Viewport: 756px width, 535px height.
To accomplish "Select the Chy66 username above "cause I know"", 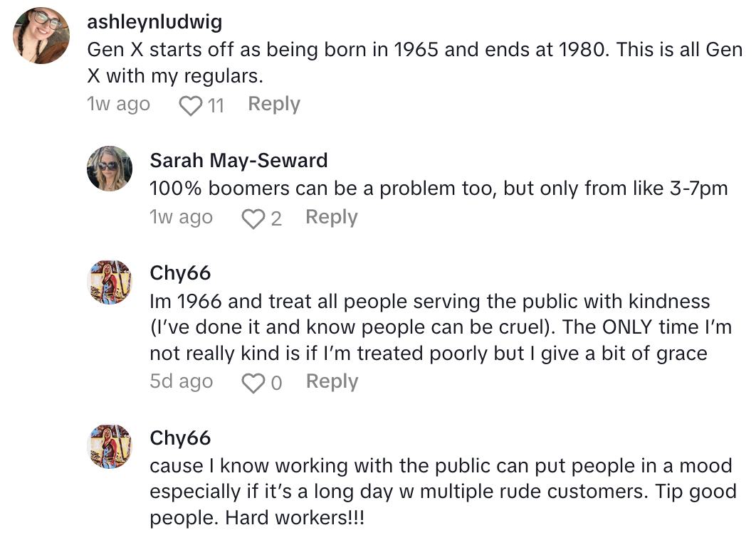I will coord(180,438).
